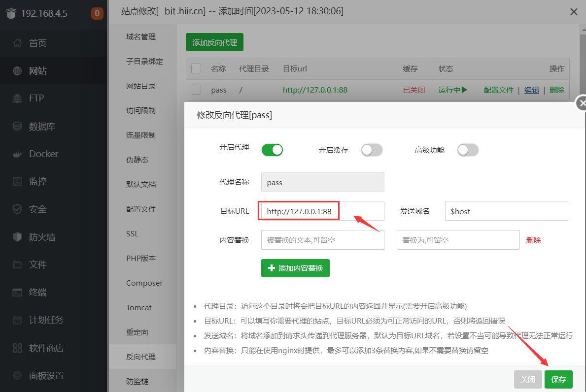Click the home icon in sidebar
This screenshot has width=586, height=392.
pyautogui.click(x=17, y=43)
